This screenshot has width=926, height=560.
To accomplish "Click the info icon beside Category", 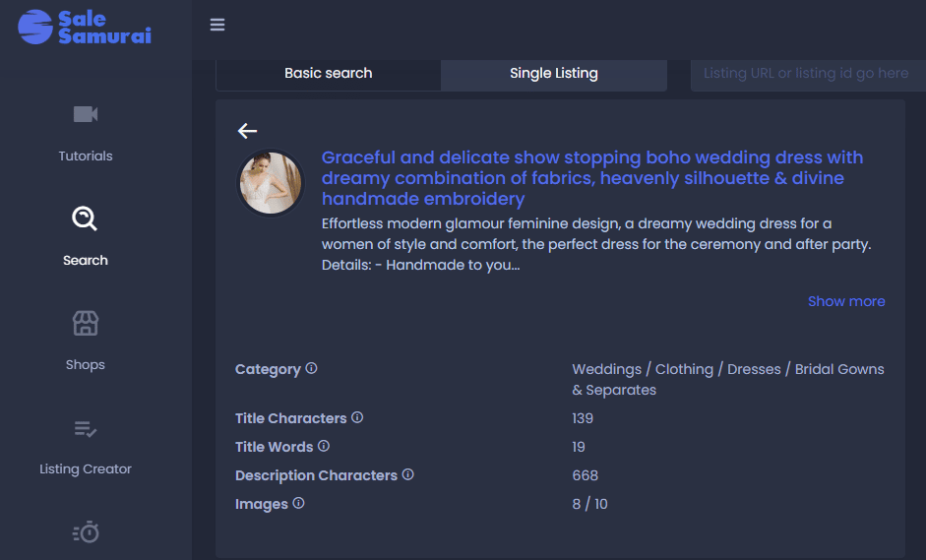I will pos(311,368).
